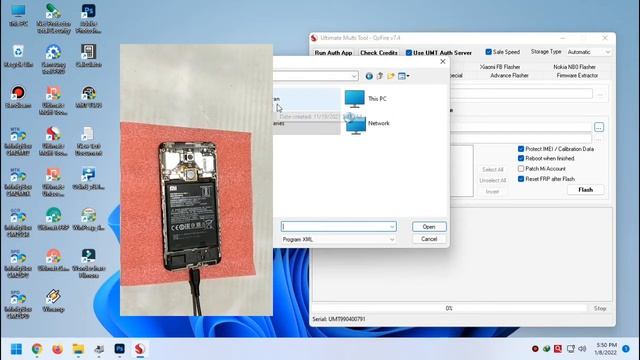Uncheck Reset FRP after Flash

[521, 179]
